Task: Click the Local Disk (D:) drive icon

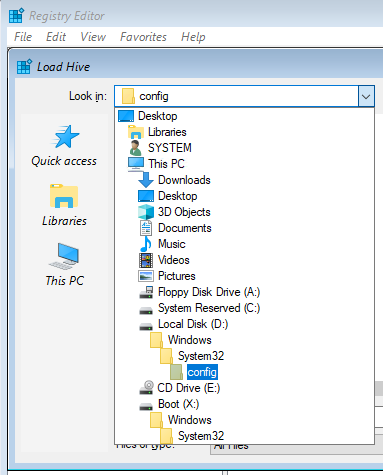Action: [146, 327]
